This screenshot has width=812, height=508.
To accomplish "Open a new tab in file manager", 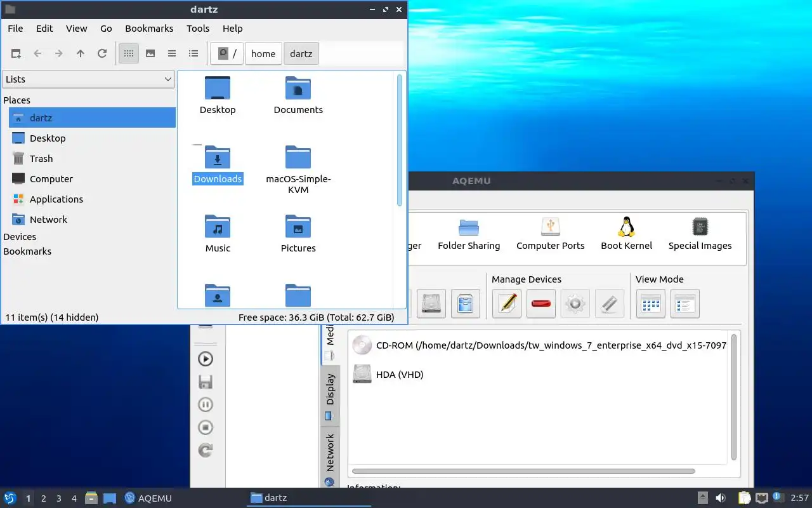I will click(16, 53).
